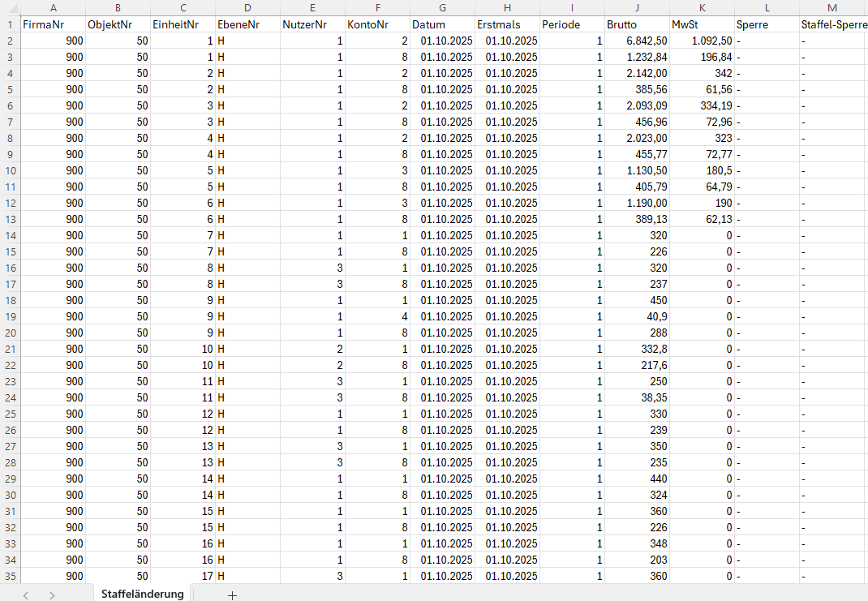Select cell showing Brutto 40,9
The height and width of the screenshot is (601, 868).
637,316
